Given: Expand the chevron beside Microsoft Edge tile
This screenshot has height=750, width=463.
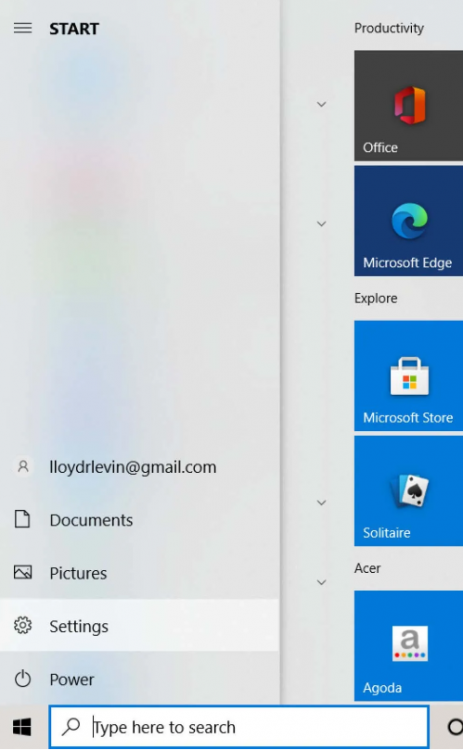Looking at the screenshot, I should coord(322,223).
